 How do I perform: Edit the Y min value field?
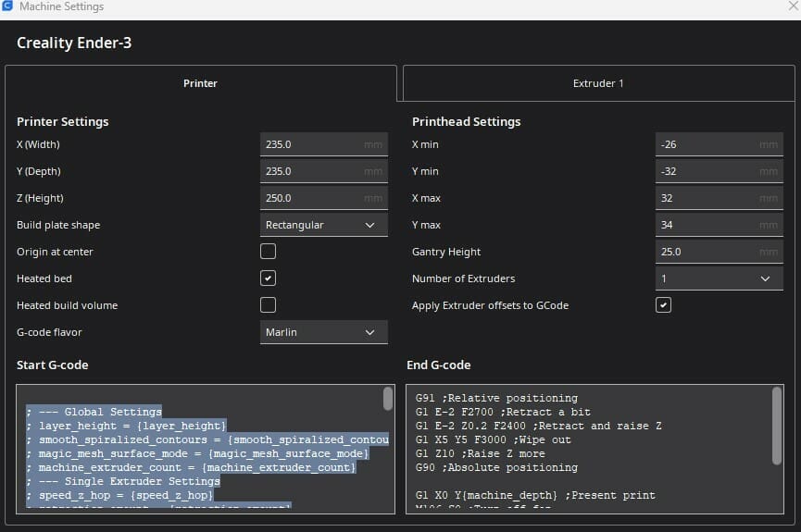[720, 171]
